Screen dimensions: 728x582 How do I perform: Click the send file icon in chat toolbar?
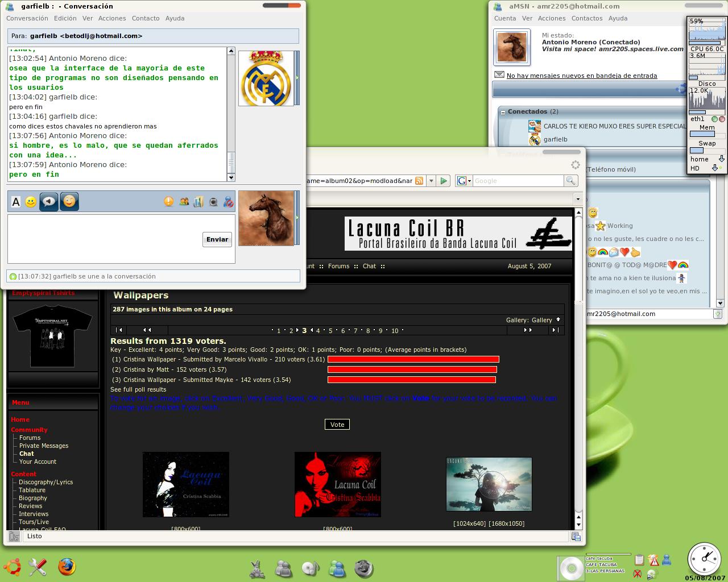click(198, 201)
